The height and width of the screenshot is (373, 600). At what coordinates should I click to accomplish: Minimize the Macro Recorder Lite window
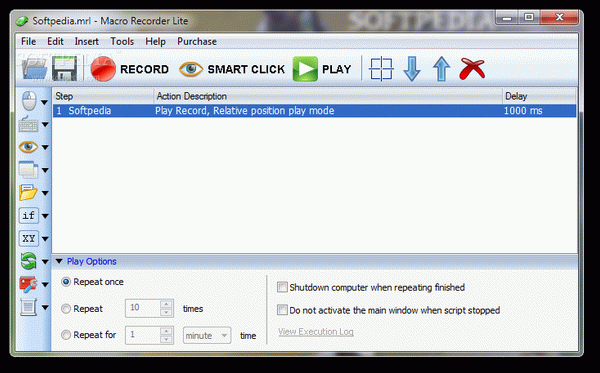pyautogui.click(x=507, y=18)
